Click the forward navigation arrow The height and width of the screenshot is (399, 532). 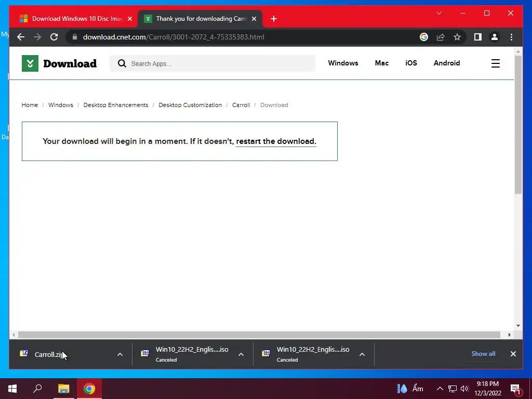click(x=37, y=37)
